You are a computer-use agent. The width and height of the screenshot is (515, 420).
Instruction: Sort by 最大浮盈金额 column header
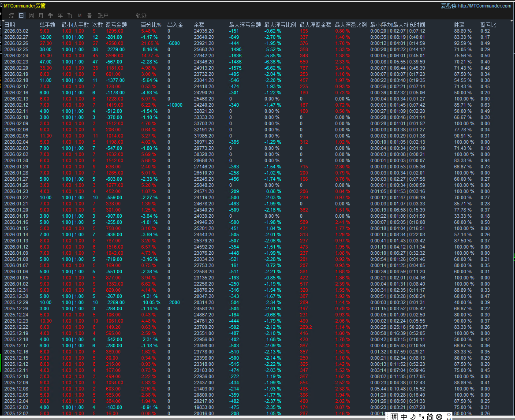(316, 25)
